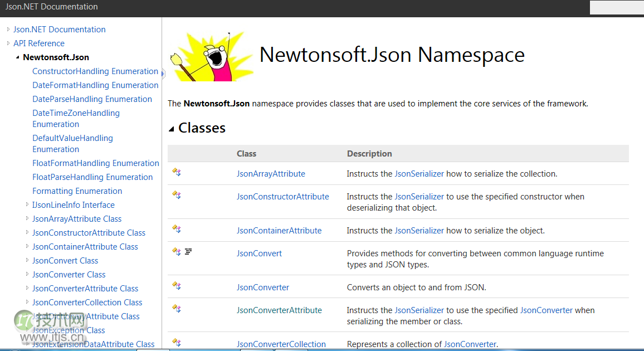Image resolution: width=644 pixels, height=351 pixels.
Task: Open JsonContainerAttribute Class in the sidebar
Action: click(85, 247)
